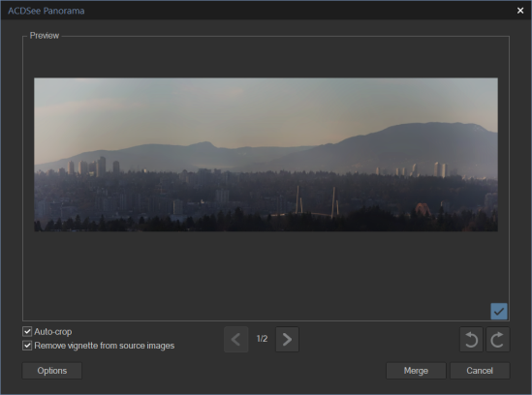
Task: Toggle the blue checkmark on the preview
Action: coord(499,311)
